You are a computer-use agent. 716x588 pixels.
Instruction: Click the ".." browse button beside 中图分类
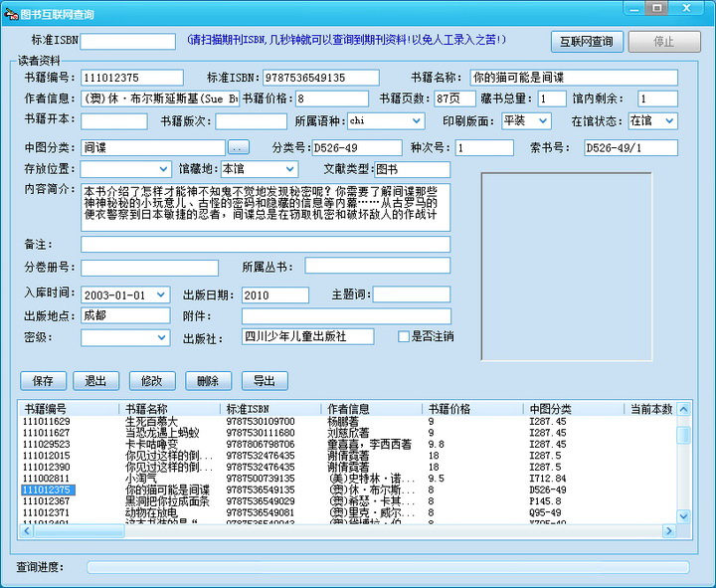(238, 148)
